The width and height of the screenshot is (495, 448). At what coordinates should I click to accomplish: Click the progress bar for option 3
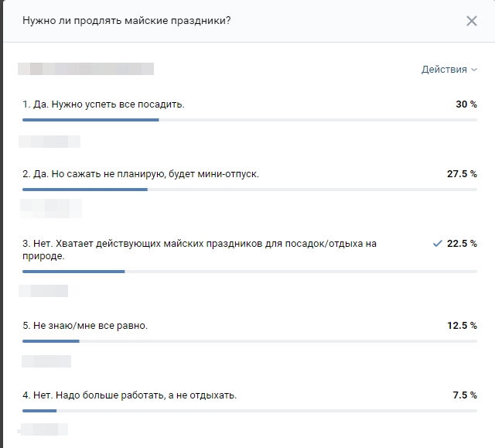click(249, 272)
